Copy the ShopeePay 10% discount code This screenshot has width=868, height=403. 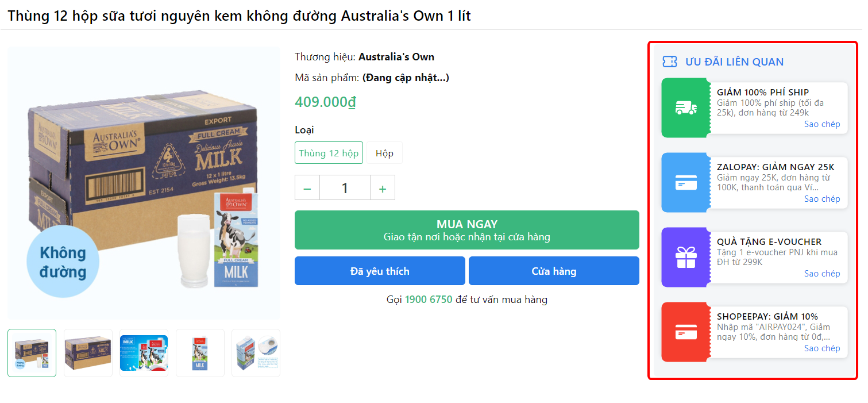(821, 348)
